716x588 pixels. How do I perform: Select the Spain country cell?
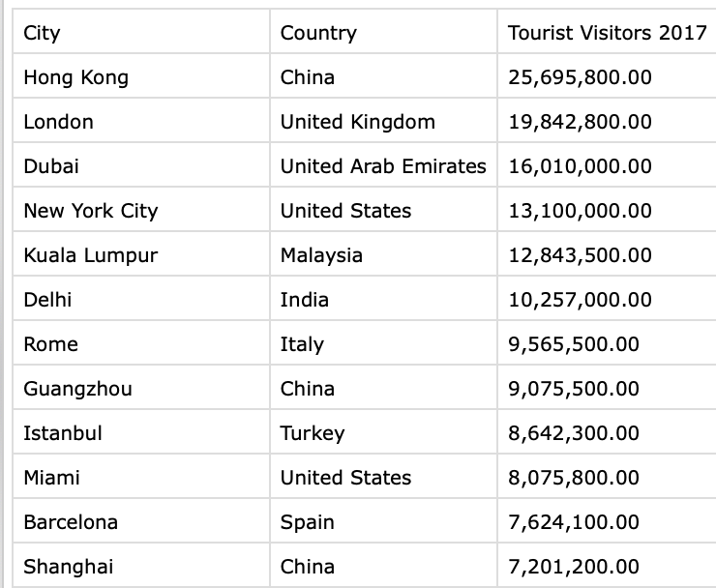tap(307, 522)
